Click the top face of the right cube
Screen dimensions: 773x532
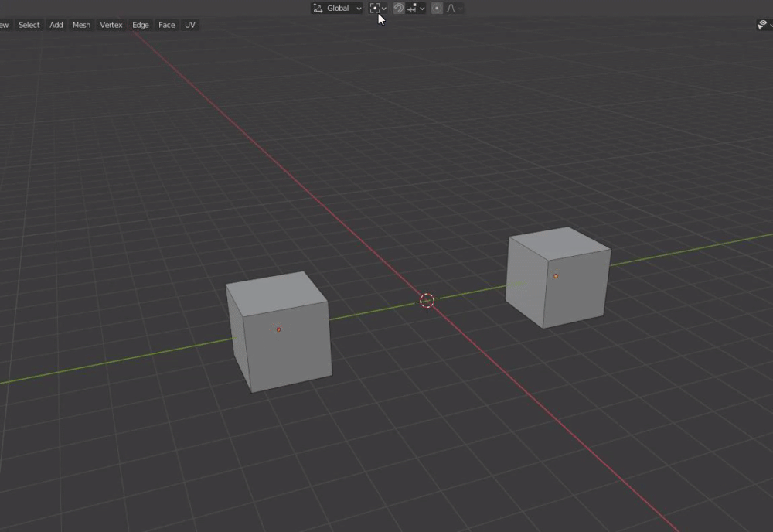coord(560,244)
